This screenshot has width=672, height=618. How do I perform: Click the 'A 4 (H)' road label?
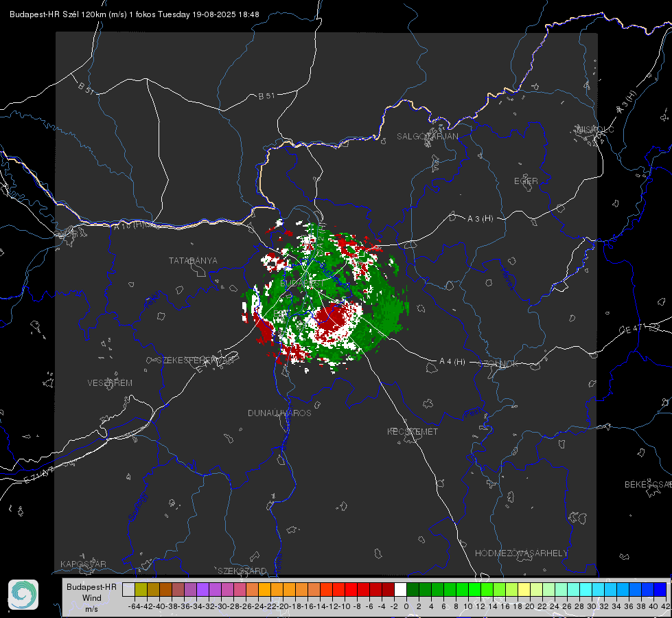[x=452, y=362]
